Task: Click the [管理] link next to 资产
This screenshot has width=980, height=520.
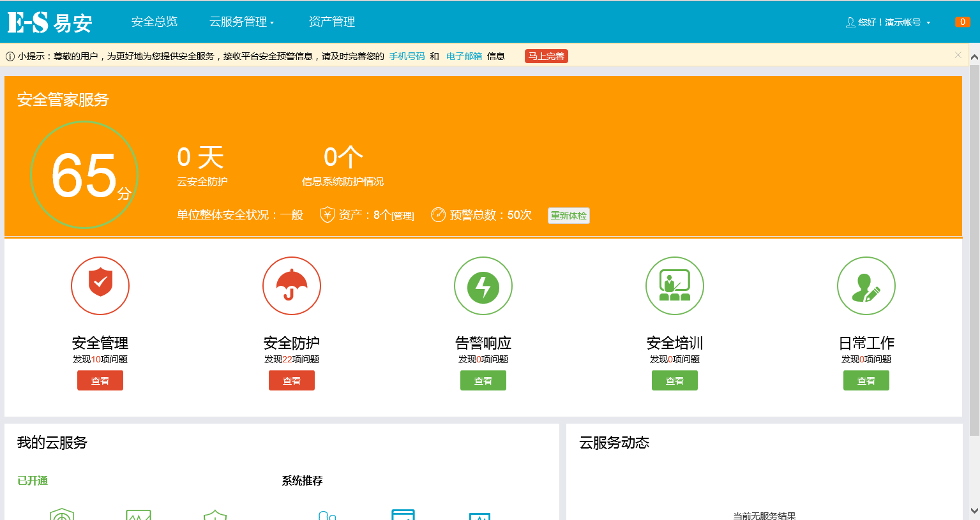Action: point(403,216)
